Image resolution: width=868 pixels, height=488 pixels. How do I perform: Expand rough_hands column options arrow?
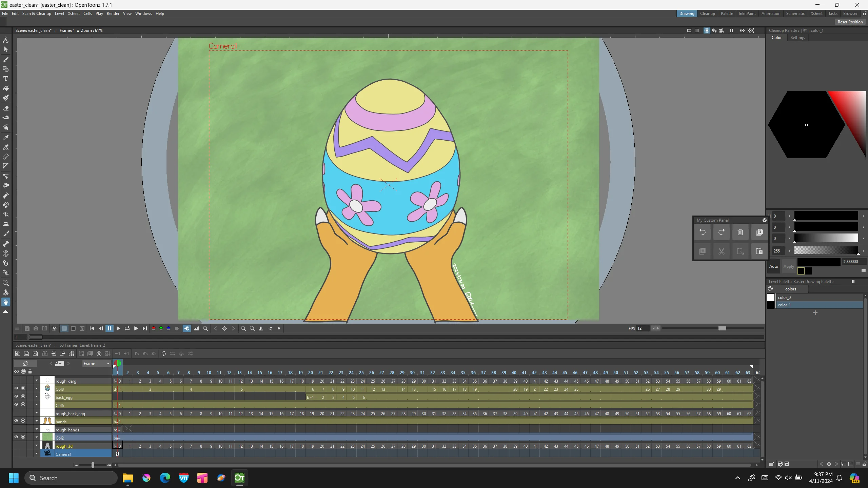pyautogui.click(x=37, y=429)
